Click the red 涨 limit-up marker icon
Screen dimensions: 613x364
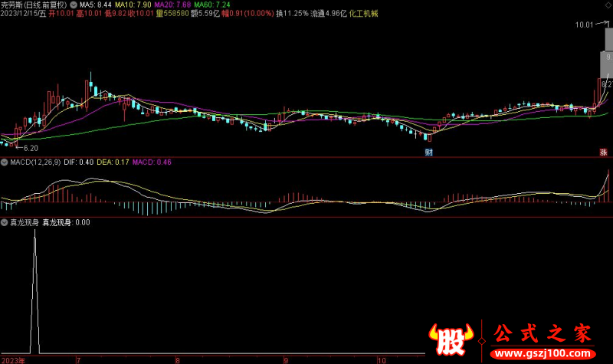[x=602, y=152]
